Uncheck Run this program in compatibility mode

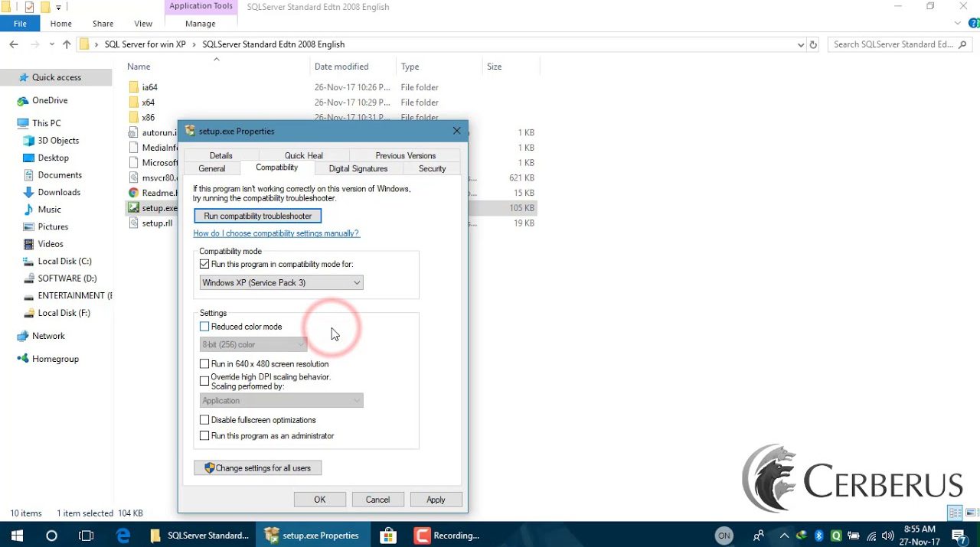pyautogui.click(x=204, y=264)
